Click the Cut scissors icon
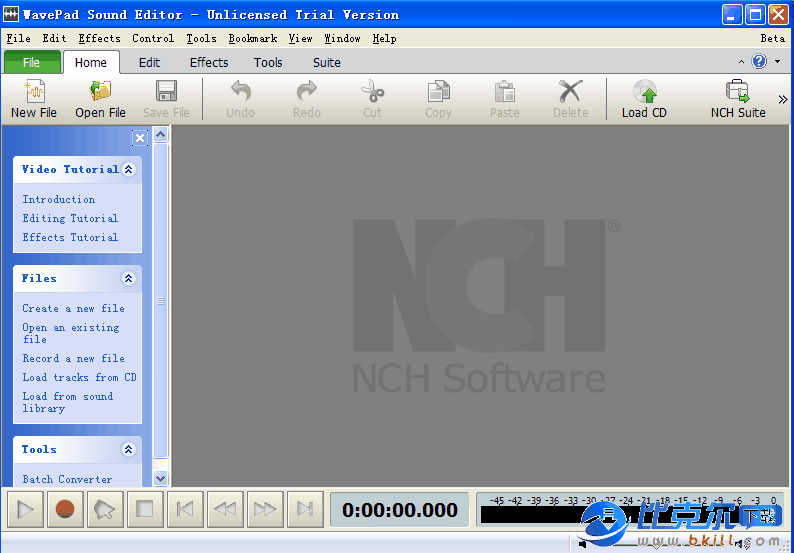 pos(373,91)
